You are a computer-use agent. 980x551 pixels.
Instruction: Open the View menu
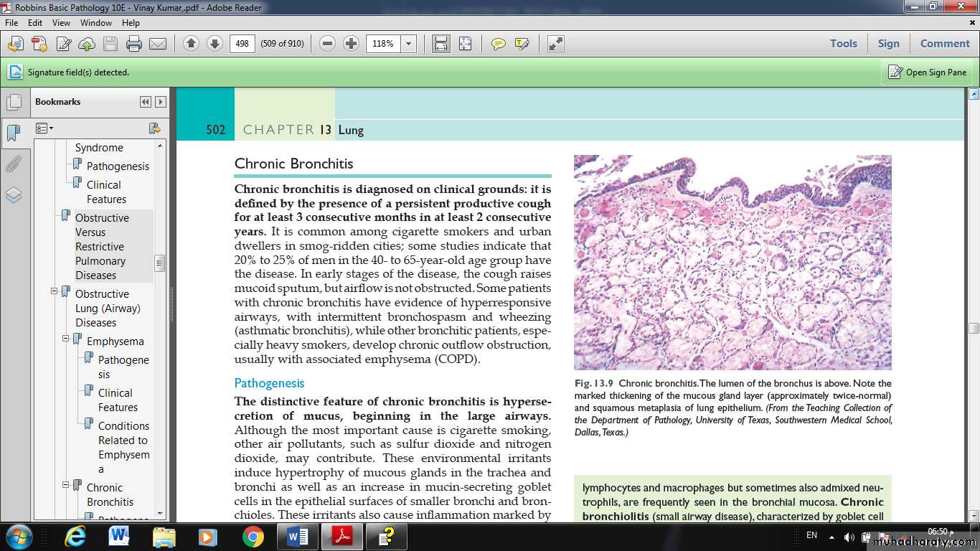pos(61,23)
